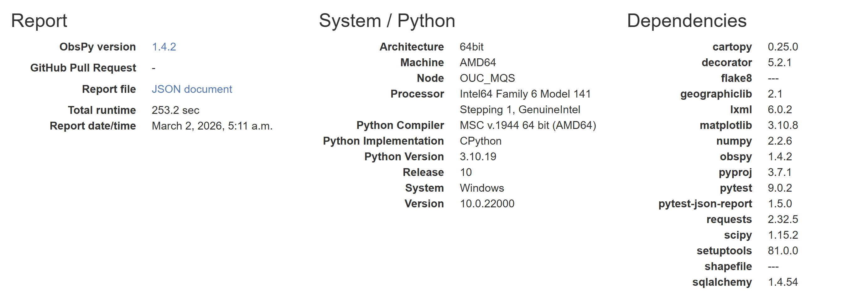Click the System value Windows
This screenshot has height=303, width=868.
481,188
